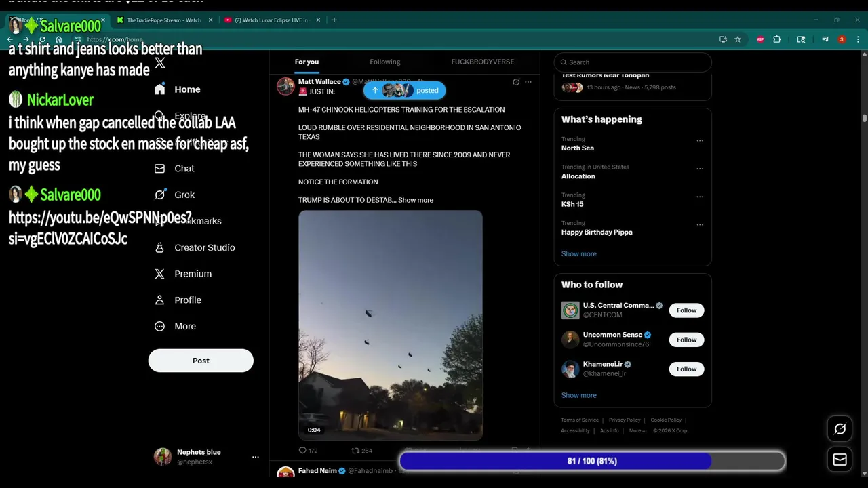Image resolution: width=868 pixels, height=488 pixels.
Task: Play the helicopter video in the post
Action: 391,325
